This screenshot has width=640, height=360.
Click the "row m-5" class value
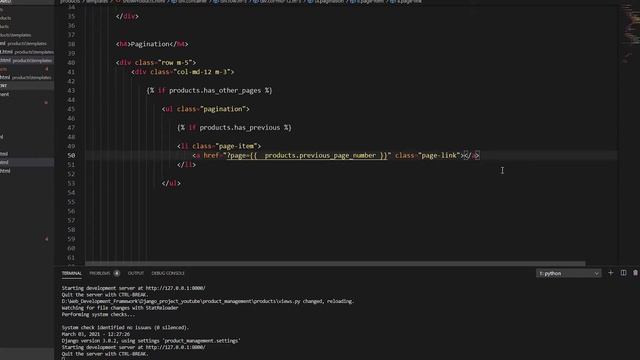pos(177,62)
